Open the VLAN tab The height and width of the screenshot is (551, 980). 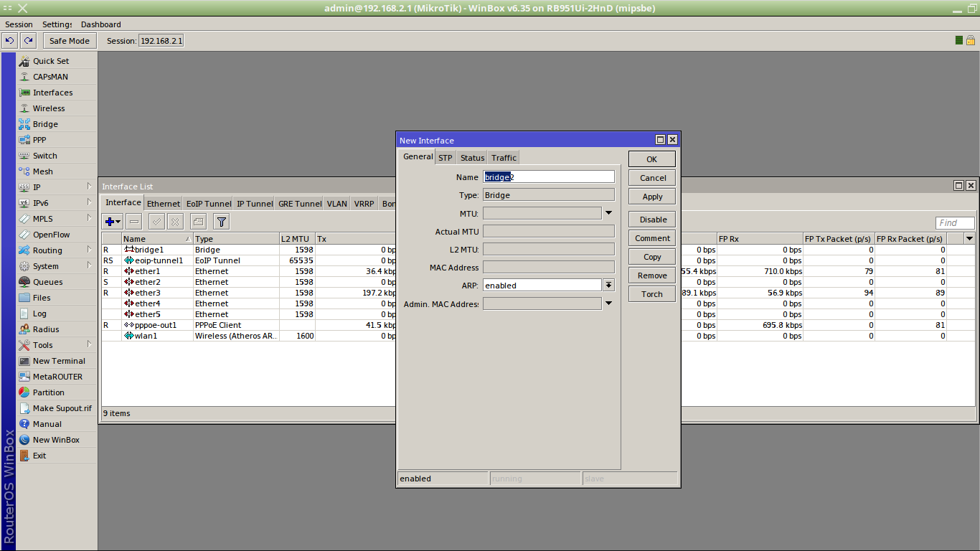[x=337, y=204]
